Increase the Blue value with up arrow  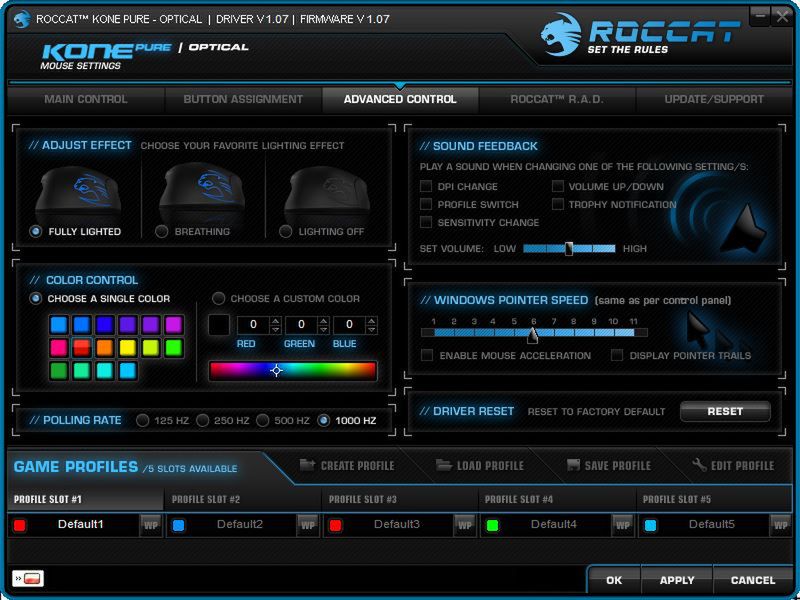click(372, 321)
